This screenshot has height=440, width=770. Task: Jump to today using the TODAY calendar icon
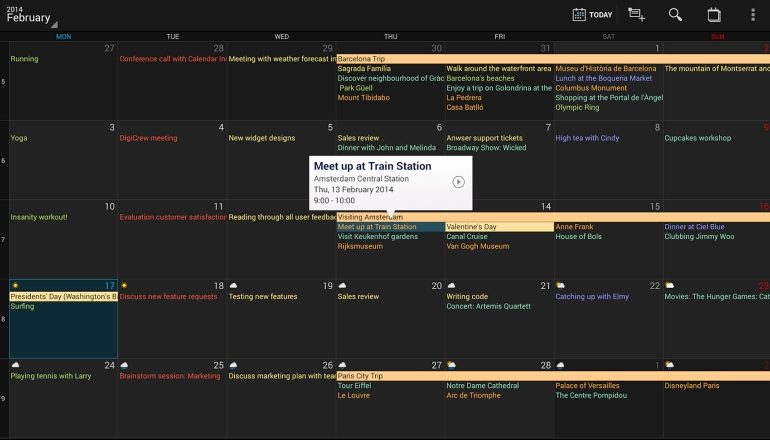pyautogui.click(x=592, y=14)
